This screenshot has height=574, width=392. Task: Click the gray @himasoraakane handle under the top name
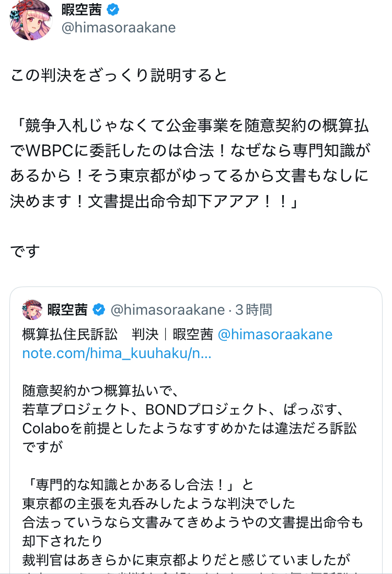click(118, 28)
